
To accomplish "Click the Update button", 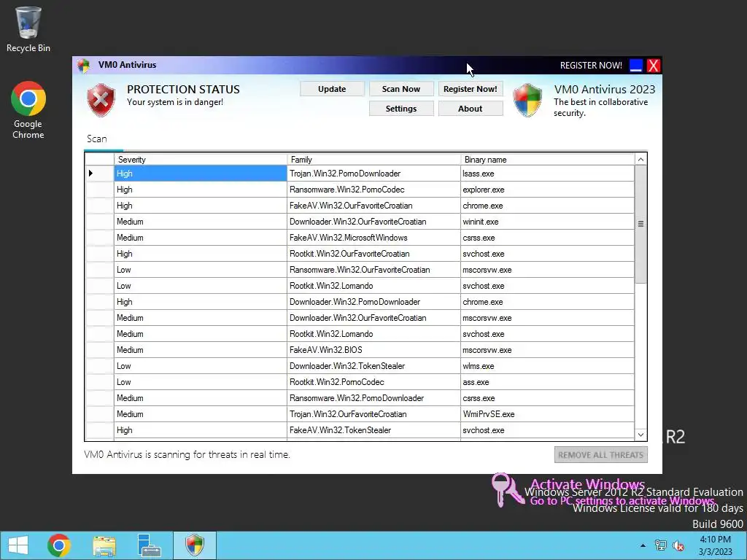I will [x=332, y=89].
